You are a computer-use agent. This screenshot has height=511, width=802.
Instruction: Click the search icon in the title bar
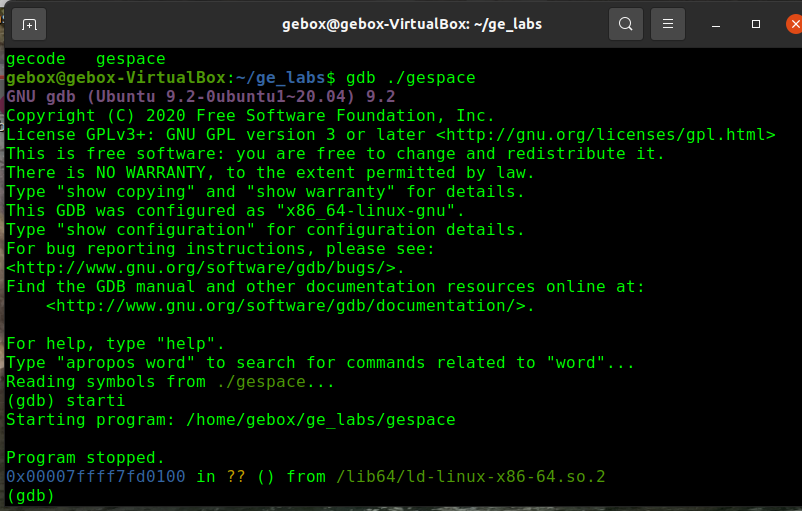point(626,23)
